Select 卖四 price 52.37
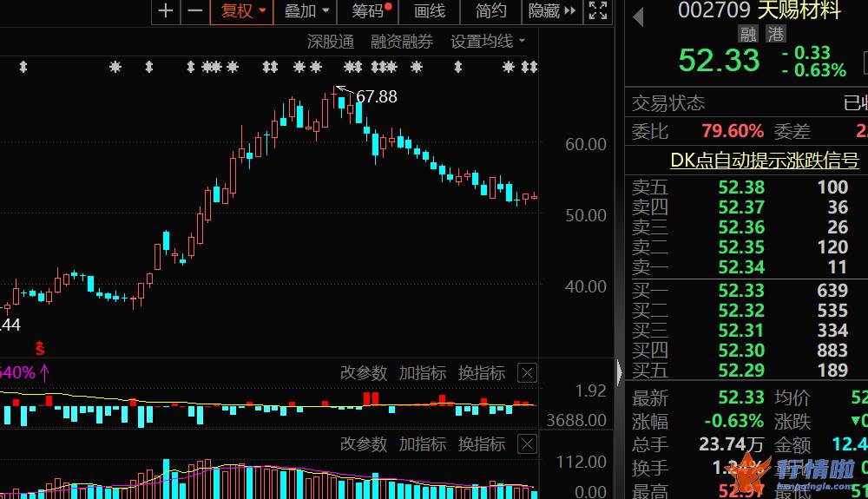868x499 pixels. click(x=741, y=207)
